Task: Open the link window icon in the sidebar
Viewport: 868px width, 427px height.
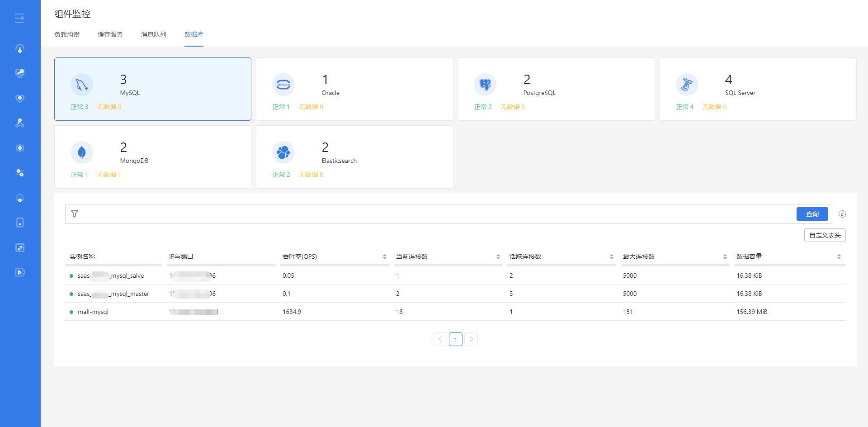Action: pyautogui.click(x=20, y=247)
